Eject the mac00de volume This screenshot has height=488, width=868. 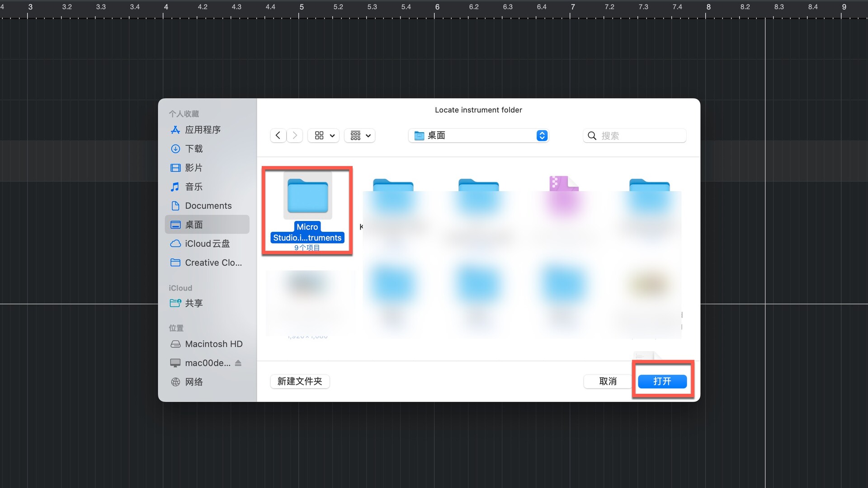pos(238,363)
